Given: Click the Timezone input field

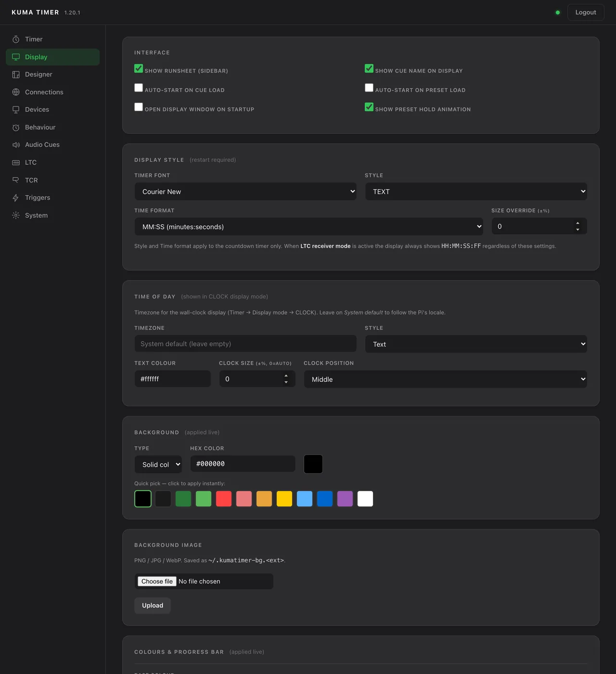Looking at the screenshot, I should (245, 344).
